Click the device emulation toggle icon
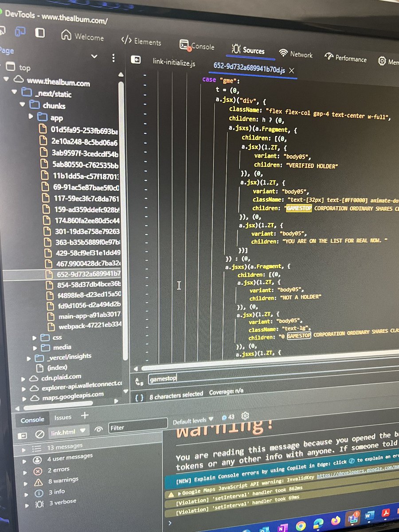 (x=20, y=32)
